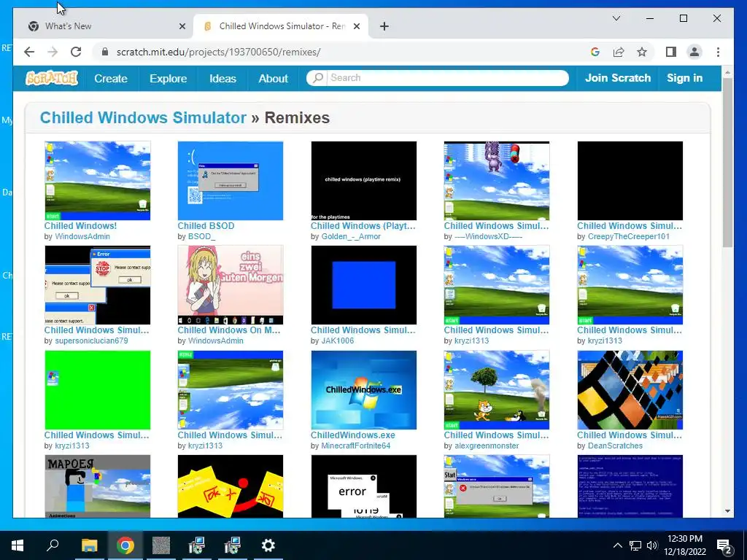
Task: Click the address bar URL
Action: 219,52
